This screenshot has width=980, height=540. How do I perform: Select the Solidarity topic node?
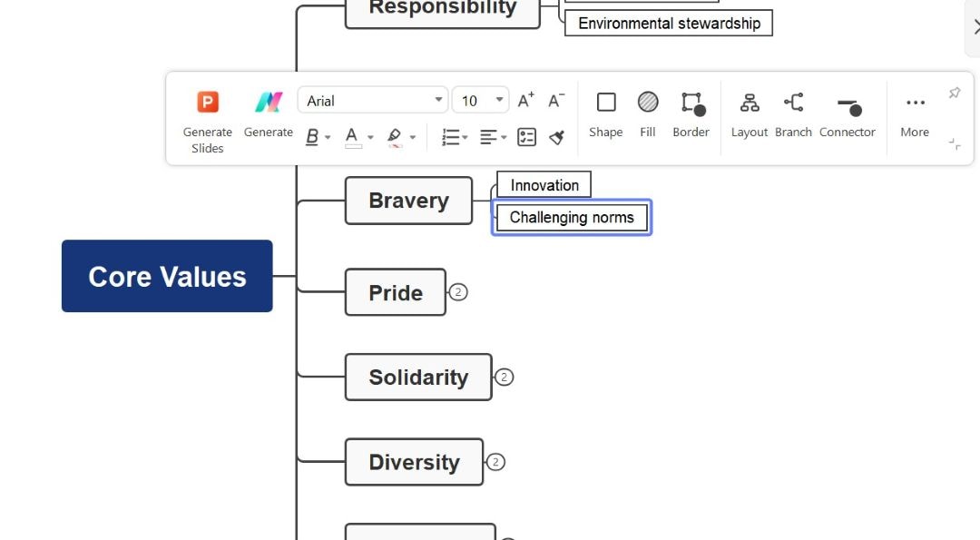click(418, 377)
